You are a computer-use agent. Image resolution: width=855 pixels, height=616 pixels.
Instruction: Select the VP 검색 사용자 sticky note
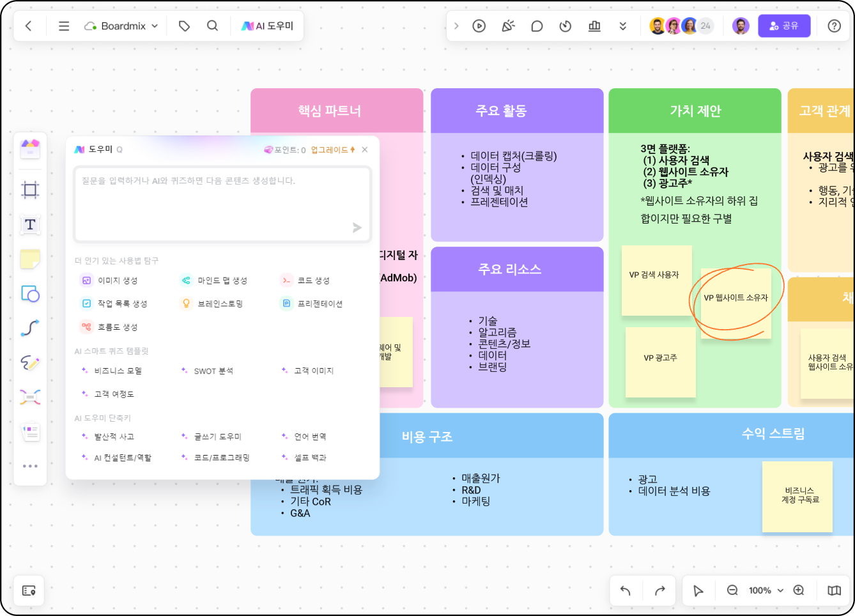657,281
